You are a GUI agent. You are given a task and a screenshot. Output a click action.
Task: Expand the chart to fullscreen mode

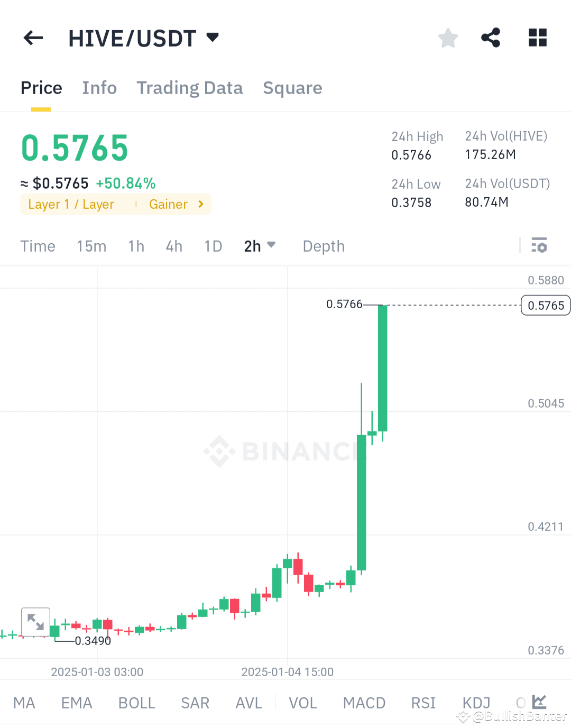pyautogui.click(x=35, y=622)
